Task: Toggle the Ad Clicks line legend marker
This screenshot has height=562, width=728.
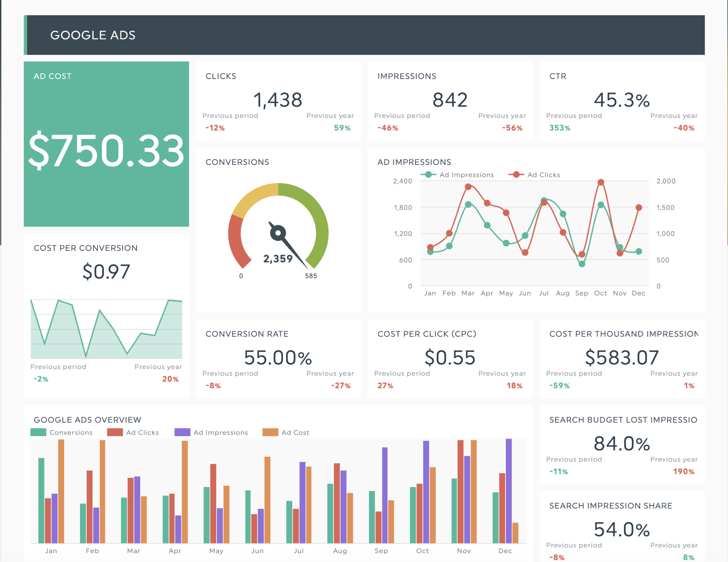Action: [516, 175]
